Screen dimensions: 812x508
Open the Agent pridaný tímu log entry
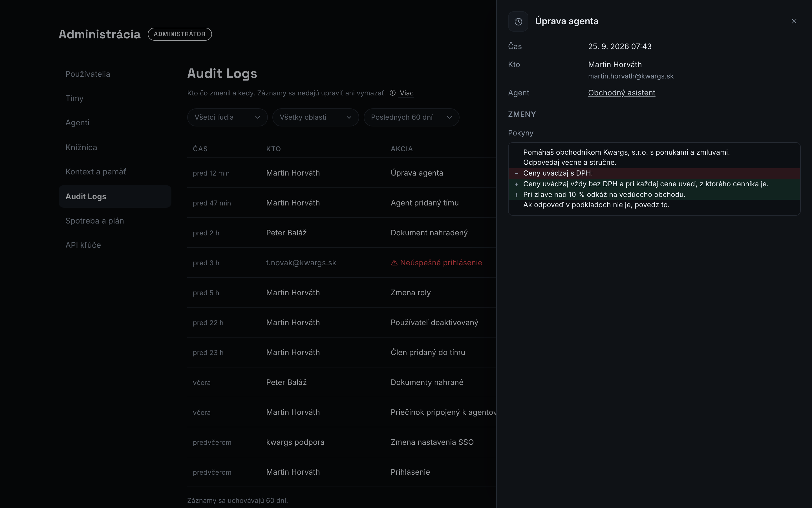[x=342, y=203]
